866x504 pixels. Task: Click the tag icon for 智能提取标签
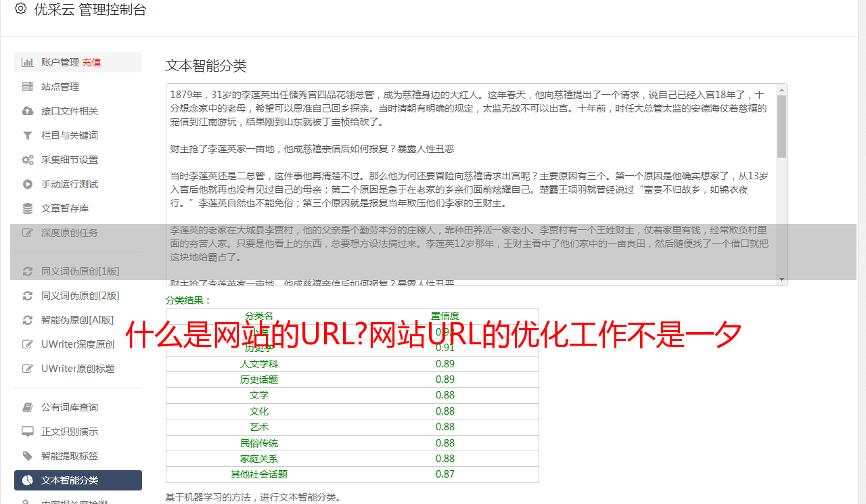coord(28,456)
